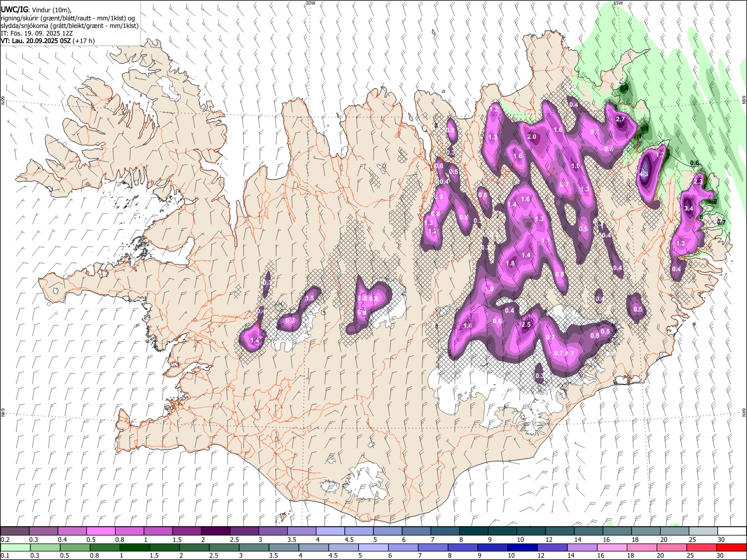Screen dimensions: 747x560
Task: Click the 'slydda/snjókoma' legend description line
Action: pos(69,26)
